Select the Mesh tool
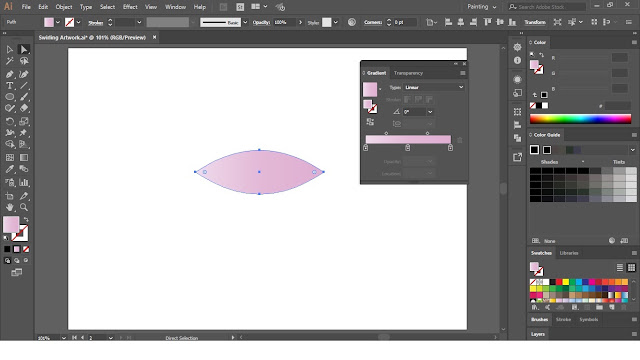This screenshot has width=640, height=360. tap(9, 158)
